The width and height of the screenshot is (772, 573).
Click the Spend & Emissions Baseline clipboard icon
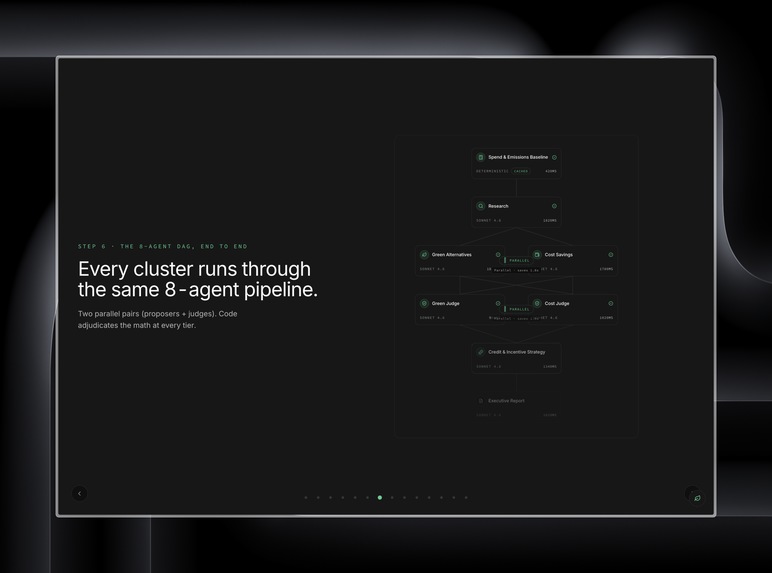tap(481, 157)
